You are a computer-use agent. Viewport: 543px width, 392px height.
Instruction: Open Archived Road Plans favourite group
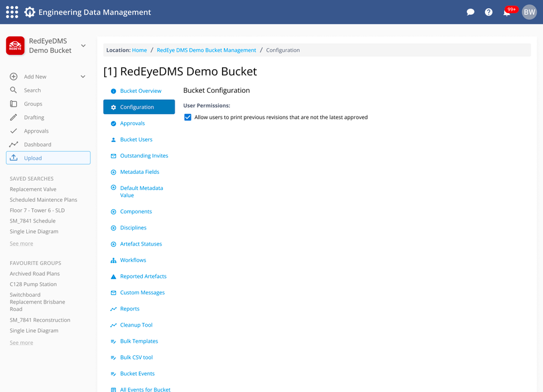[x=35, y=274]
